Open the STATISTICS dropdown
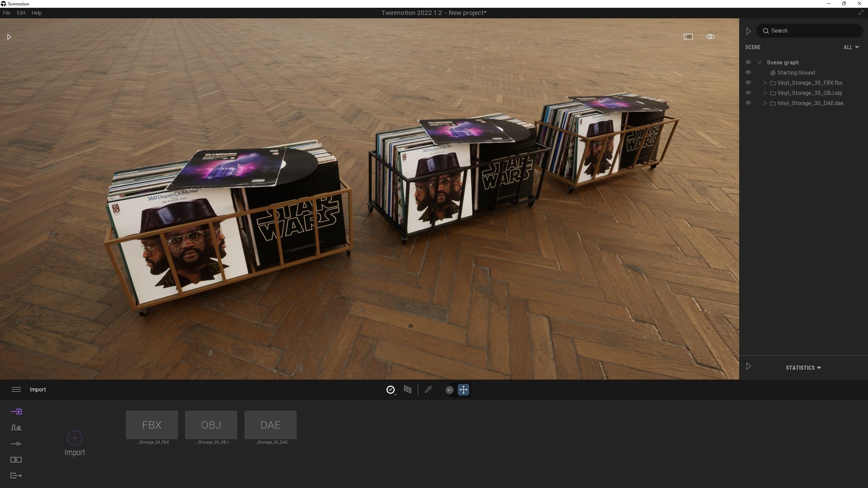 [803, 368]
